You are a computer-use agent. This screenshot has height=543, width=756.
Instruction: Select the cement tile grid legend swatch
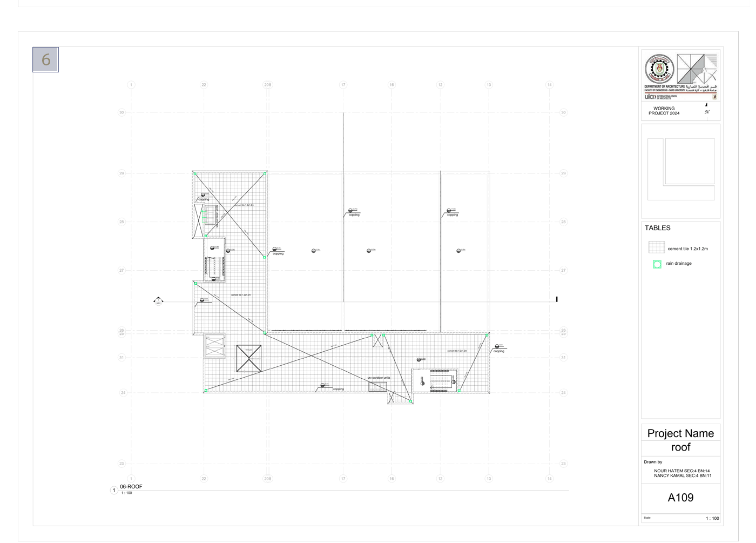point(657,247)
